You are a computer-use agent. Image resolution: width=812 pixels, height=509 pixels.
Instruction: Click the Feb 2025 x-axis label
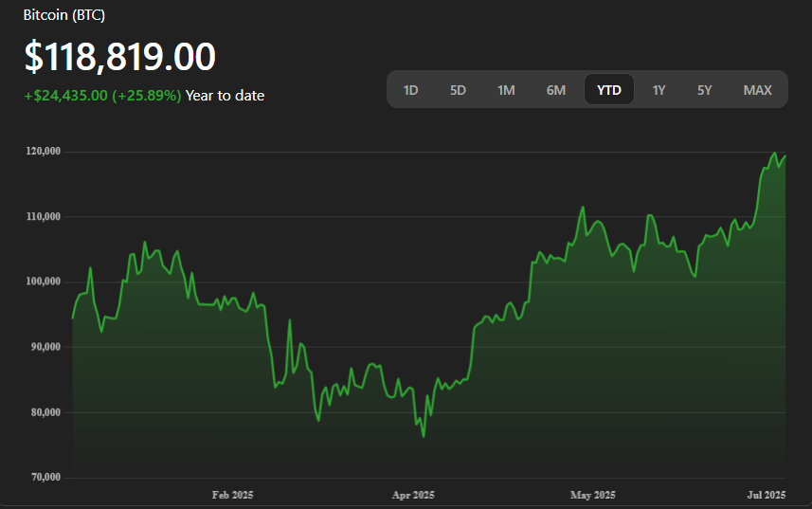point(232,495)
